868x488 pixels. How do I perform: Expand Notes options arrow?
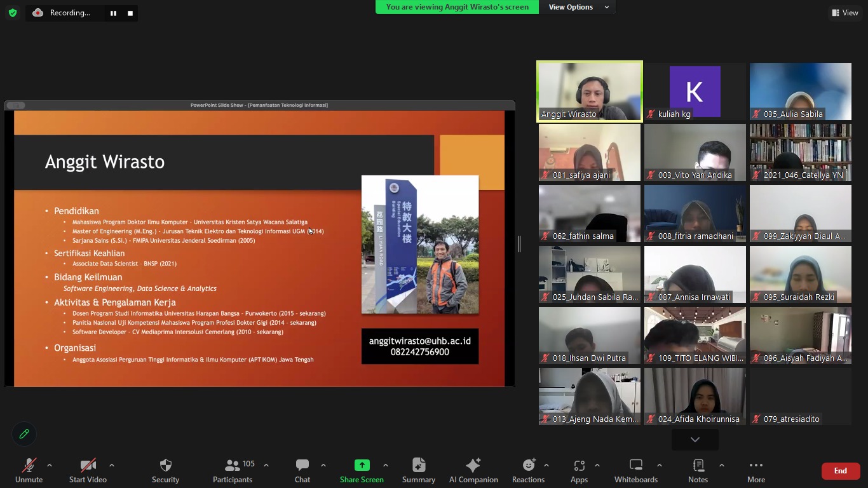click(x=722, y=465)
